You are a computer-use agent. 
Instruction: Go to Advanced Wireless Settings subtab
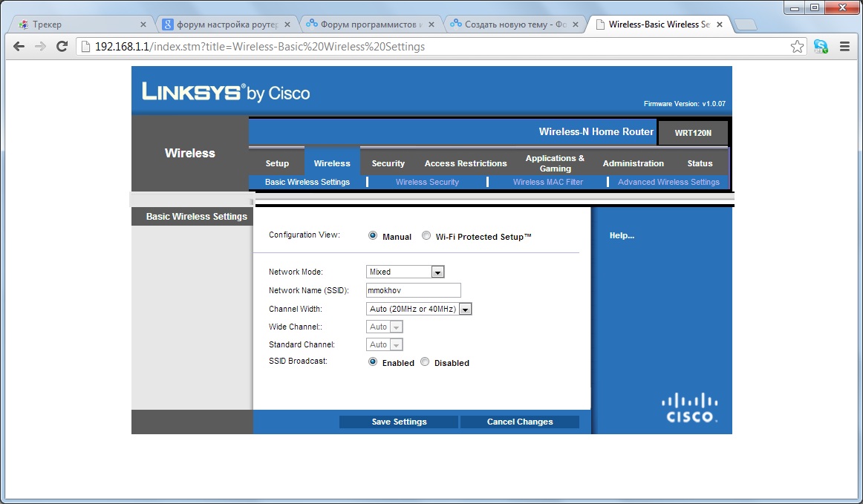(x=668, y=182)
